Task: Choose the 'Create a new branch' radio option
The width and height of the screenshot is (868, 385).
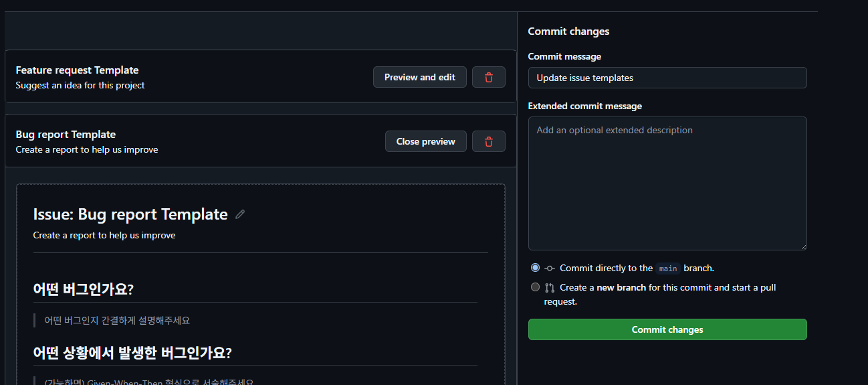Action: click(535, 287)
